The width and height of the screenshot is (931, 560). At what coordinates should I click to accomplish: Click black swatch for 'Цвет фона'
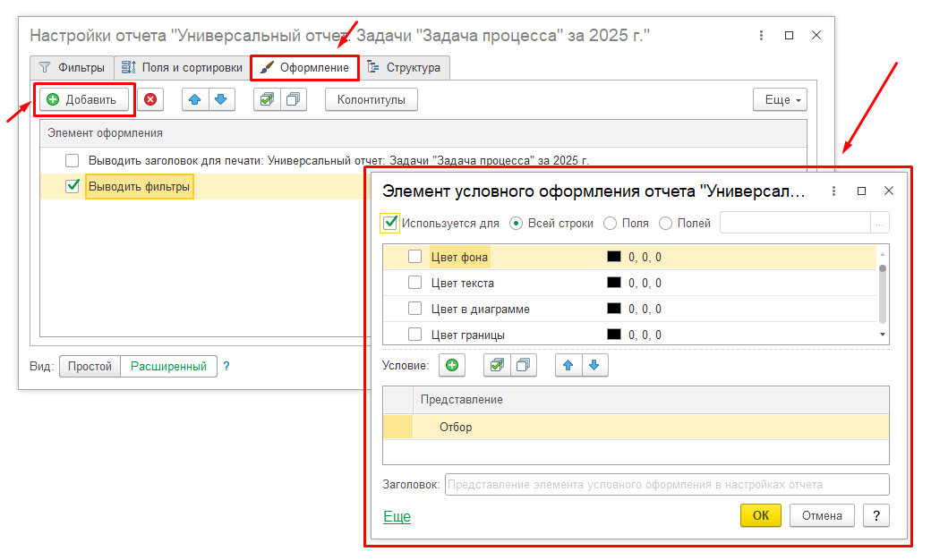click(x=614, y=256)
